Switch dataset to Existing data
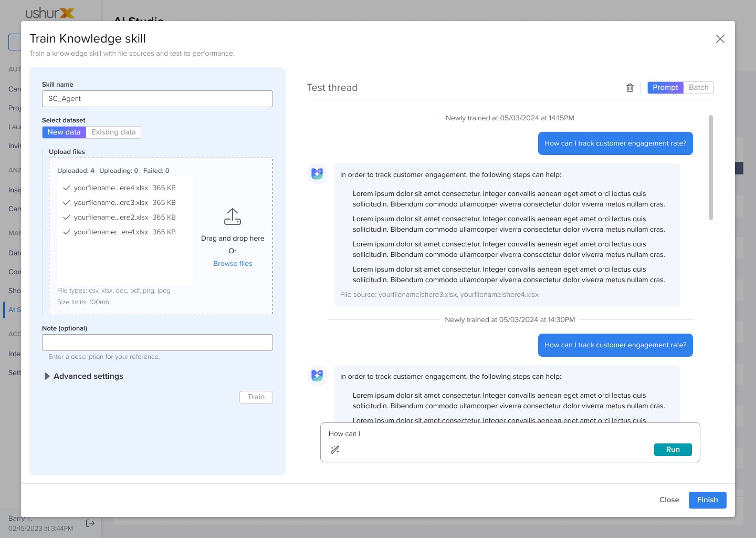Viewport: 756px width, 538px height. [113, 132]
